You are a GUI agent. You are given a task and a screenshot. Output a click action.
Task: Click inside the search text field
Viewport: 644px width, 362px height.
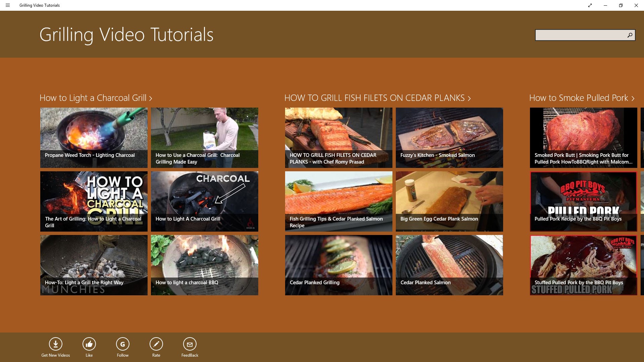point(580,35)
